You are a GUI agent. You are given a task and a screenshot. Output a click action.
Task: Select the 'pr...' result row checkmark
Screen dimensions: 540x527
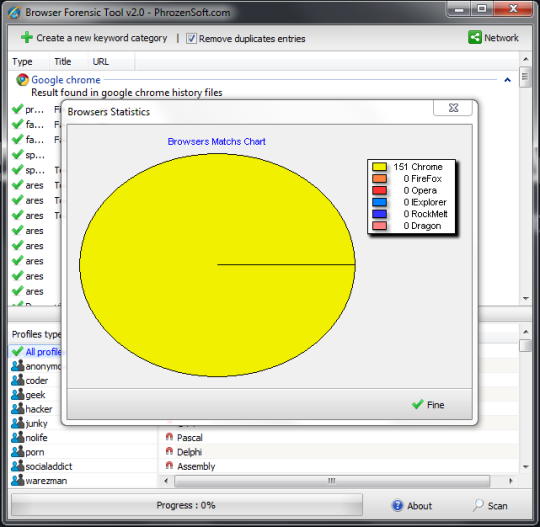17,109
